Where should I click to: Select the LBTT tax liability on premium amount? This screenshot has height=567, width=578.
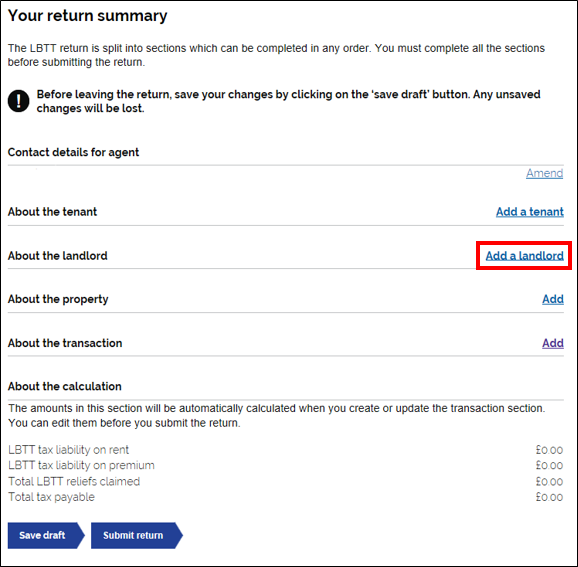tap(549, 466)
